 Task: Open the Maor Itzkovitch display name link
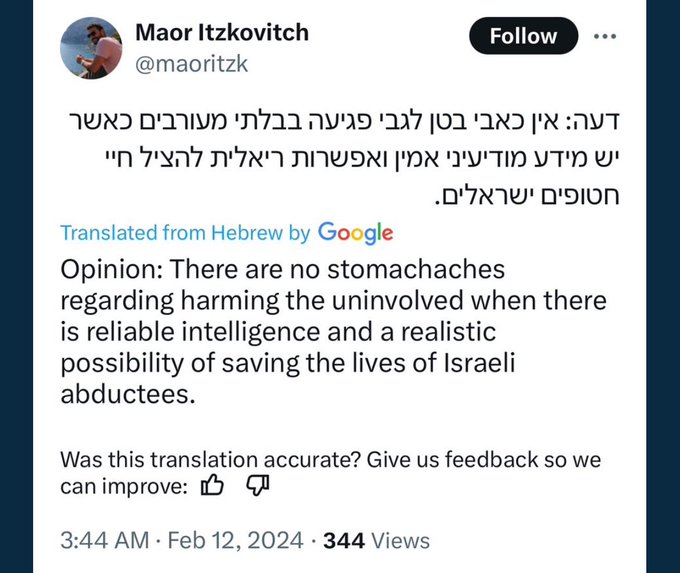(221, 32)
